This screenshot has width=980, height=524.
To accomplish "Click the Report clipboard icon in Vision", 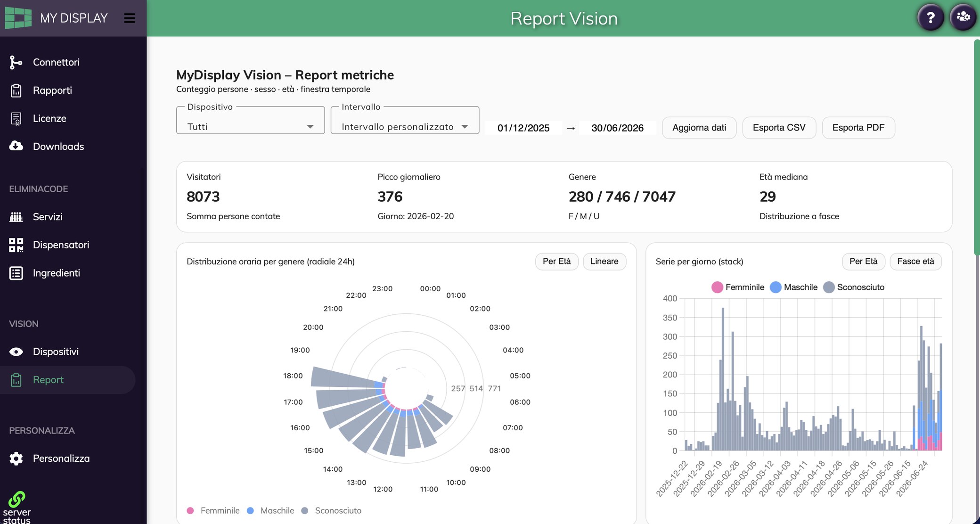I will [16, 380].
